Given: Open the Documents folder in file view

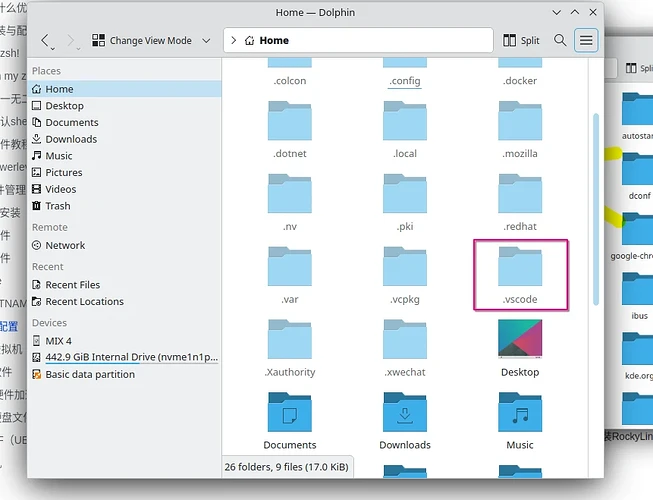Looking at the screenshot, I should point(290,413).
